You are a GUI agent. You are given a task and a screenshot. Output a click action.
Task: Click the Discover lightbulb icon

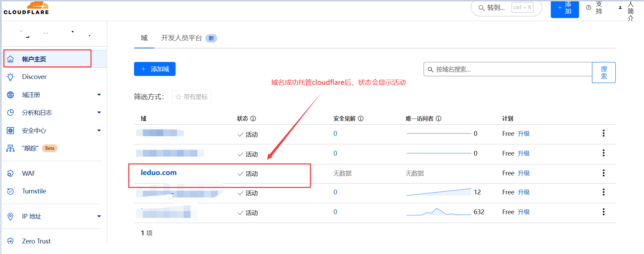11,77
